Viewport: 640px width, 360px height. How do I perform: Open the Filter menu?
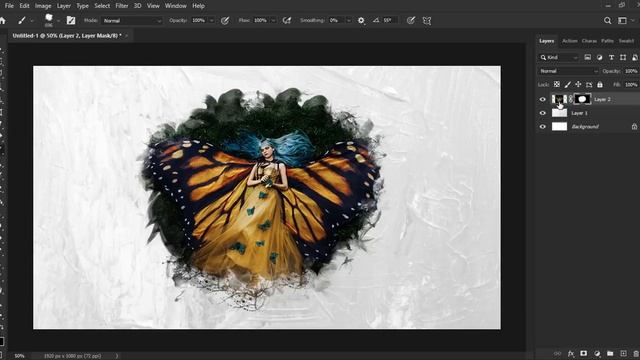(x=122, y=6)
